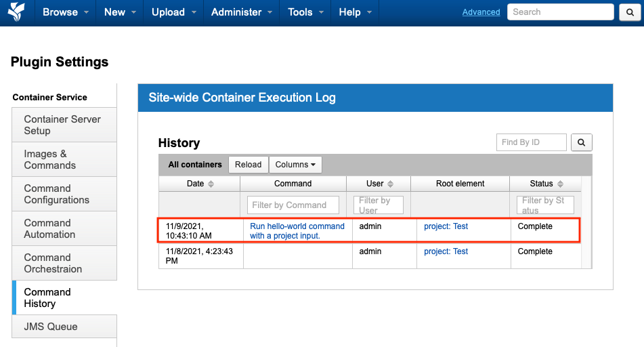Select the Command History tab
This screenshot has width=644, height=347.
pyautogui.click(x=47, y=298)
